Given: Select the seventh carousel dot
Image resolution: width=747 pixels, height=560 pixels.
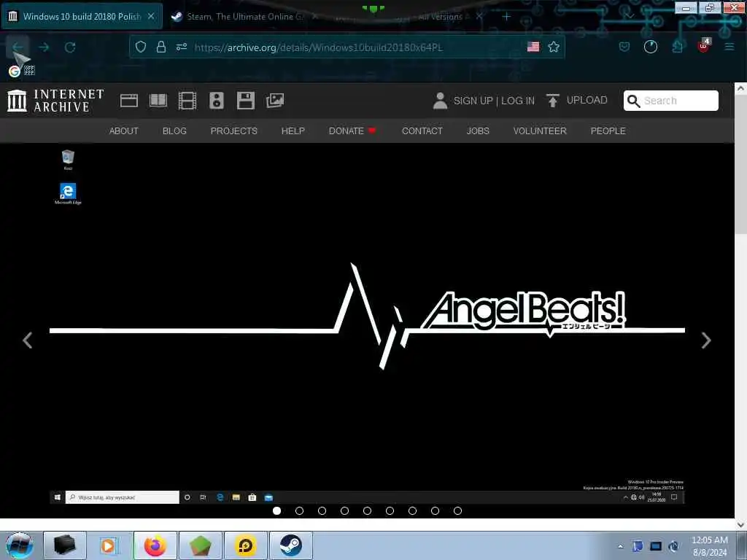Looking at the screenshot, I should (413, 510).
